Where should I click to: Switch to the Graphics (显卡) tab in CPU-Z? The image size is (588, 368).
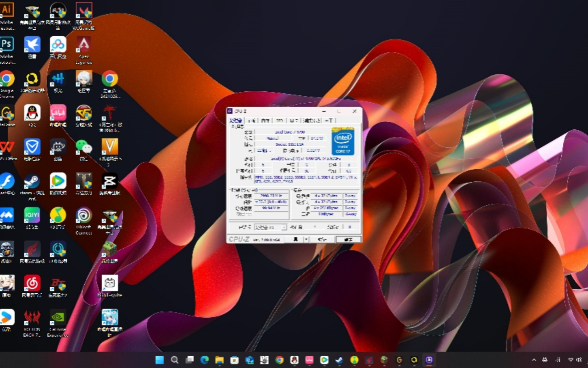pyautogui.click(x=294, y=120)
